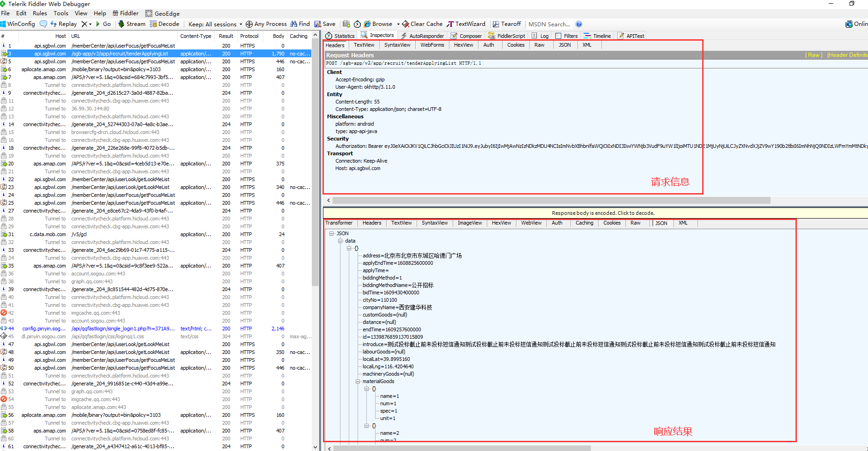Open the GeoEdge menu
The height and width of the screenshot is (451, 868).
click(162, 13)
